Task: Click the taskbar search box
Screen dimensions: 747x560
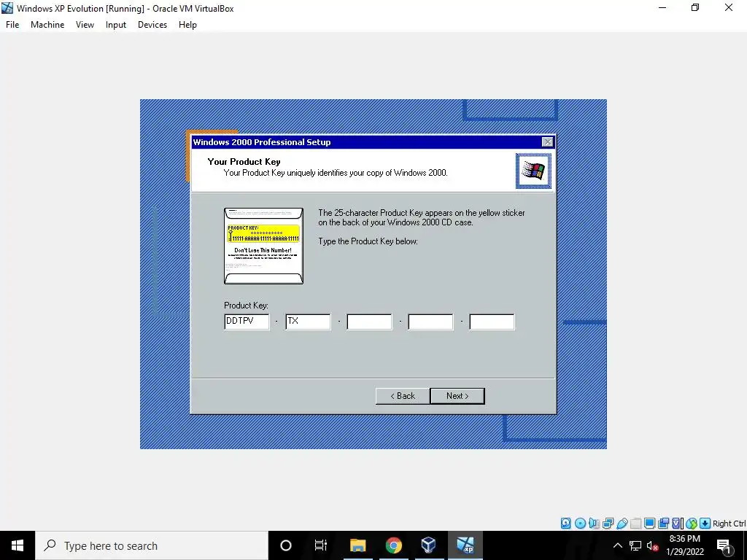Action: 152,545
